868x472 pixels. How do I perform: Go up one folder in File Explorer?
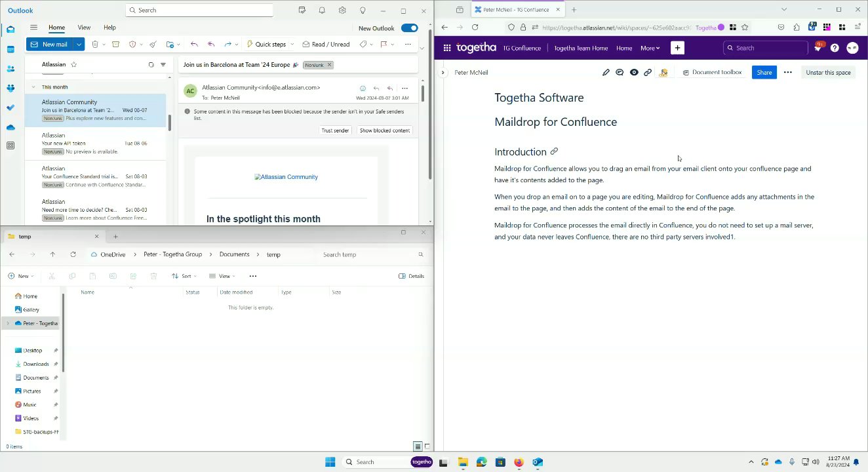tap(52, 254)
